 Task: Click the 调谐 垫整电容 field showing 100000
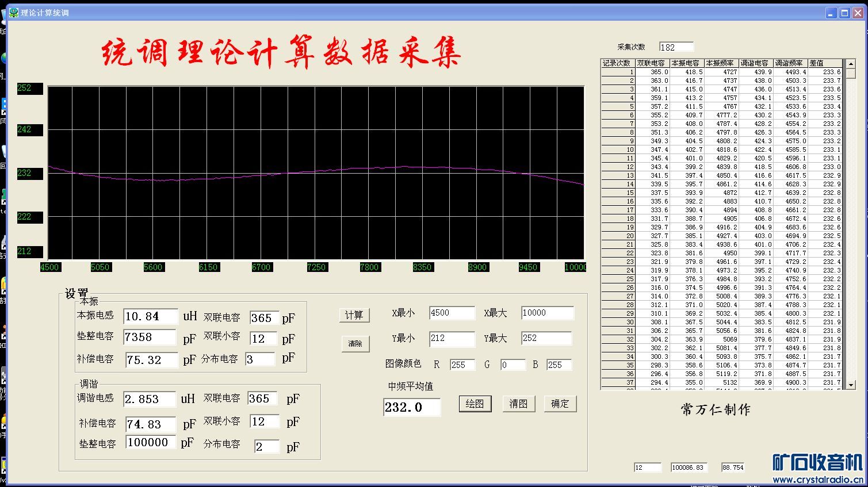point(150,442)
